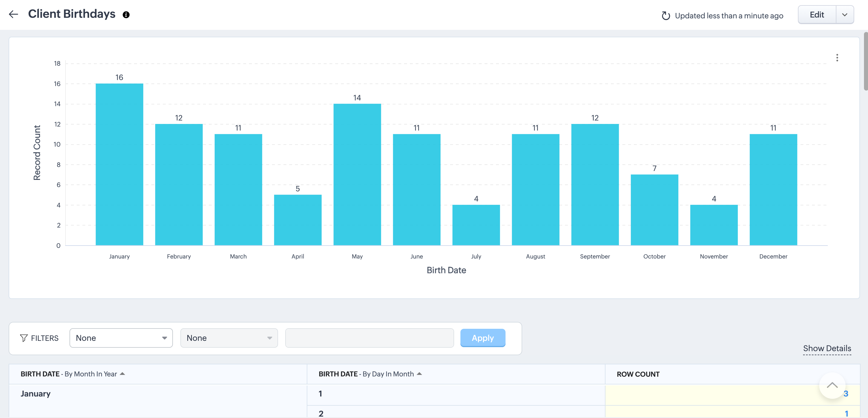Sort by Birth Date Month In Year arrow
868x418 pixels.
coord(122,374)
